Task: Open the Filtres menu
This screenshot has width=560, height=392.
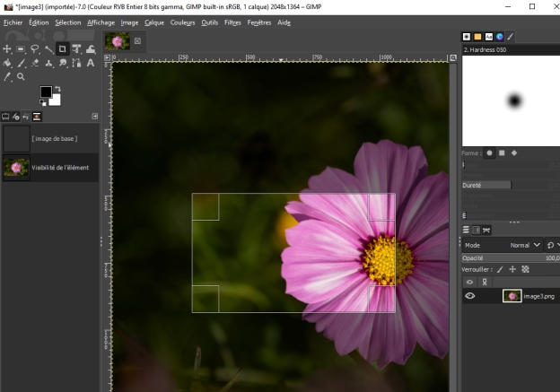Action: 232,22
